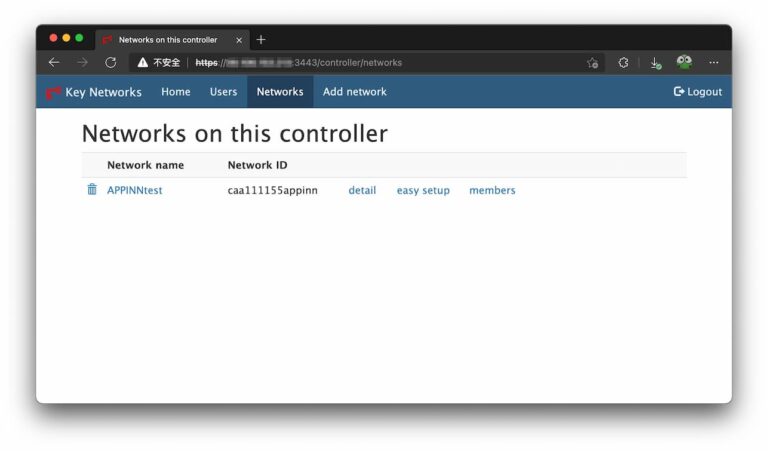Viewport: 768px width, 451px height.
Task: Open the easy setup link
Action: (423, 190)
